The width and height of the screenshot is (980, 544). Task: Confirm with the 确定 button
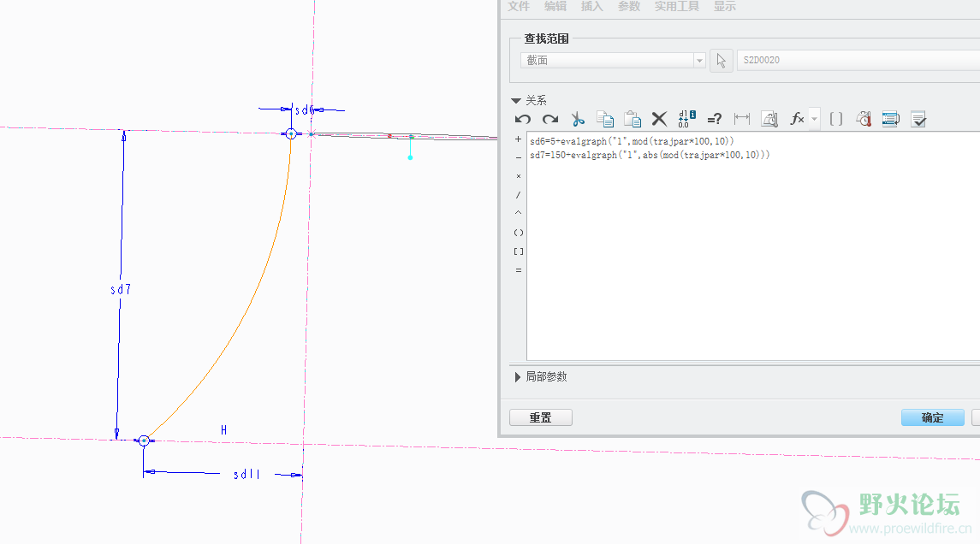coord(933,417)
